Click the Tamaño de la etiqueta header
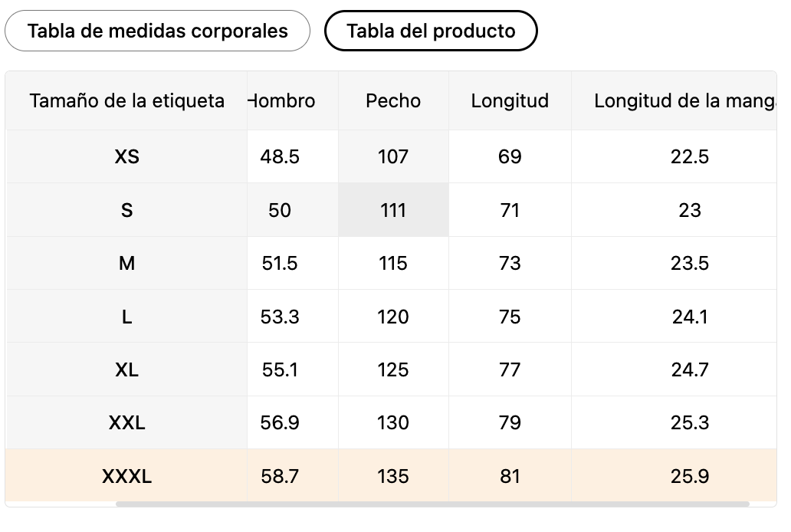Viewport: 791px width, 532px height. coord(127,101)
